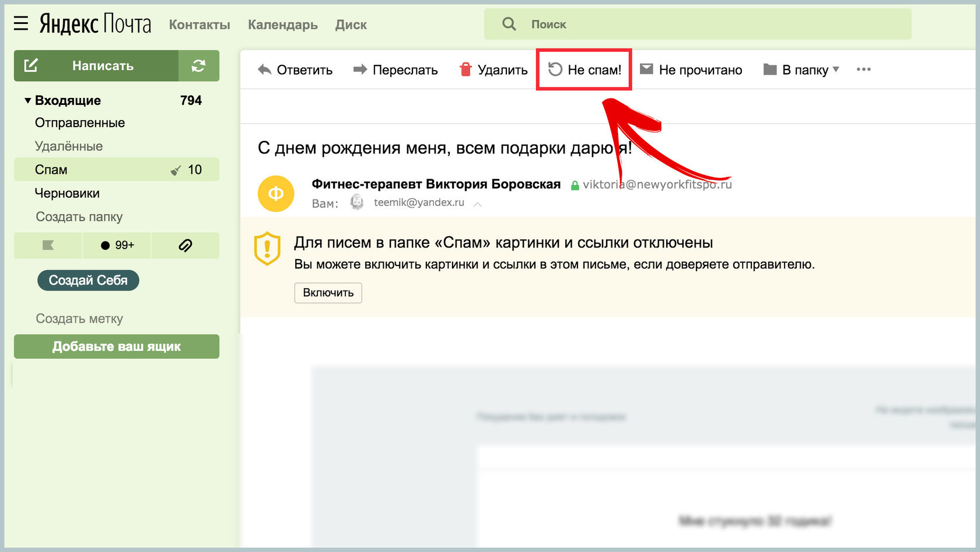Click the Написать compose button
Image resolution: width=980 pixels, height=552 pixels.
(x=96, y=65)
